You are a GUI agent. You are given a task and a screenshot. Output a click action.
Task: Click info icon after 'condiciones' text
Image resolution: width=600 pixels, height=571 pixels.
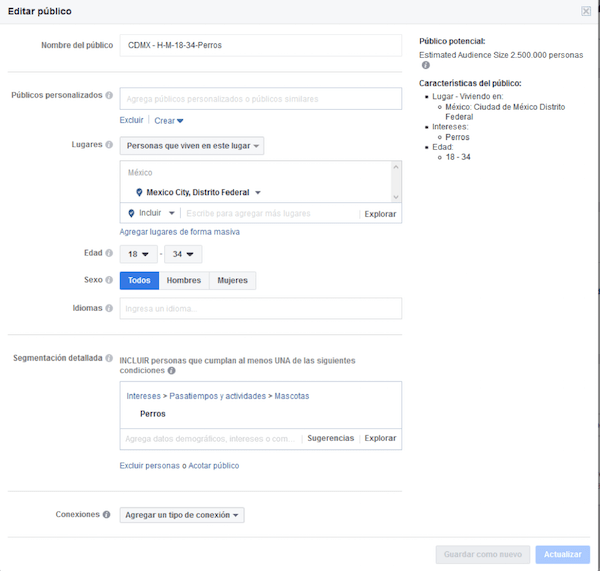click(x=171, y=370)
